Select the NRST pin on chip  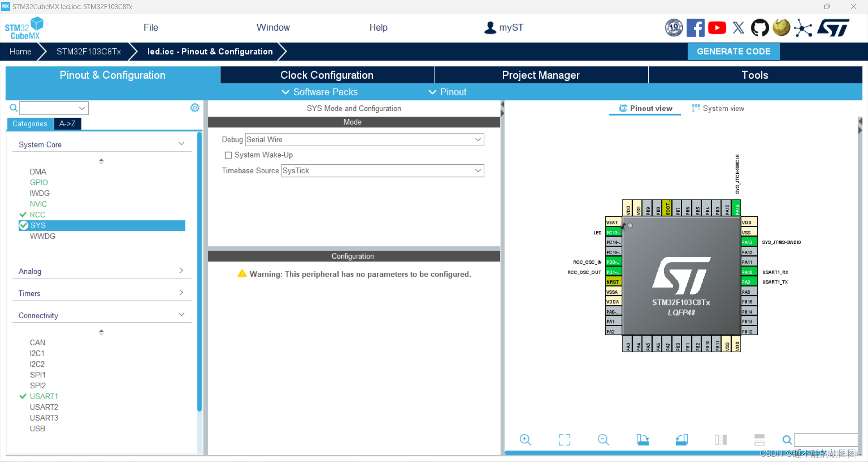click(613, 281)
